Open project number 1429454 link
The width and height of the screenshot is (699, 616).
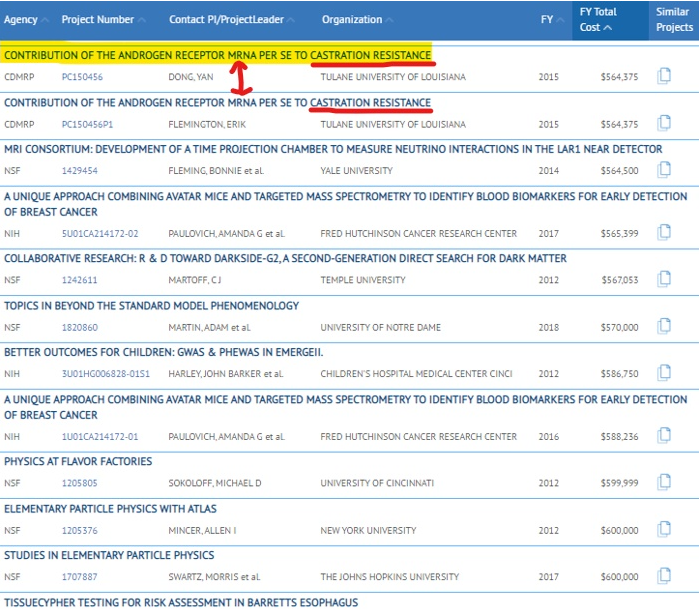pyautogui.click(x=79, y=171)
